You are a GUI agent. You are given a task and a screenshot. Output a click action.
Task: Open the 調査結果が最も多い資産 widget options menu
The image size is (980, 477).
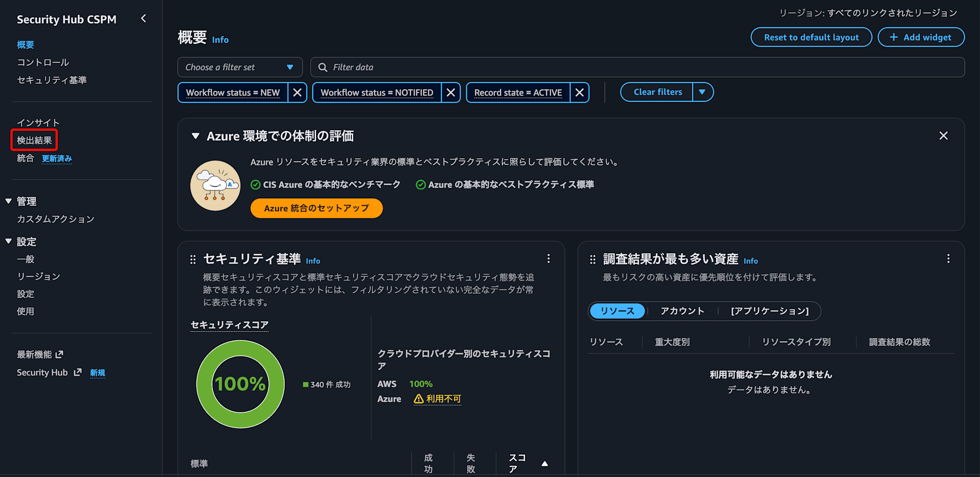(x=948, y=259)
